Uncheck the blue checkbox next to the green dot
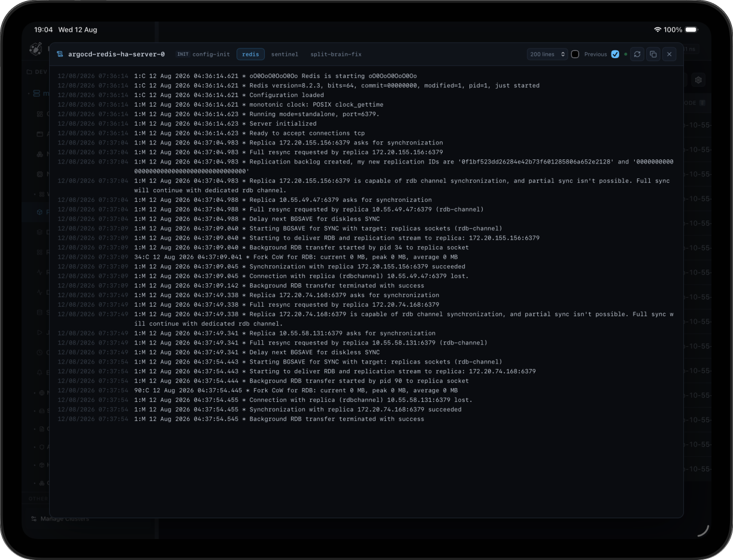733x560 pixels. point(615,54)
